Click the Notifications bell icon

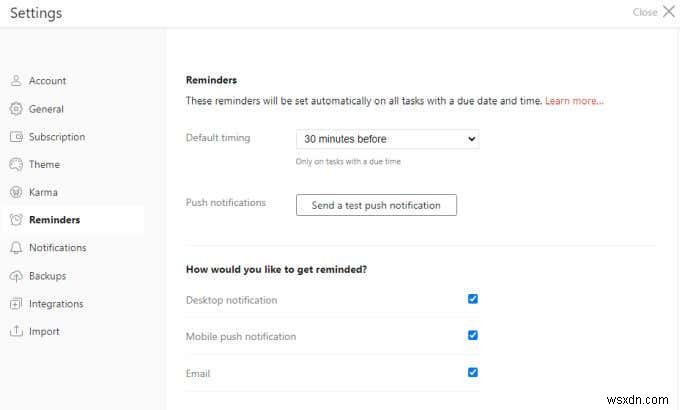tap(16, 248)
